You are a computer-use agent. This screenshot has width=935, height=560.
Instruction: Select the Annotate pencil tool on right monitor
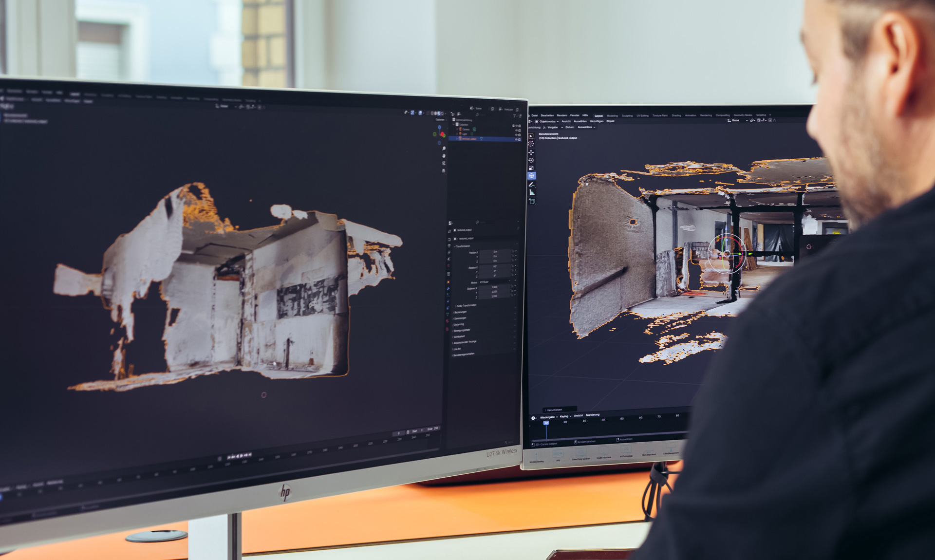point(532,185)
